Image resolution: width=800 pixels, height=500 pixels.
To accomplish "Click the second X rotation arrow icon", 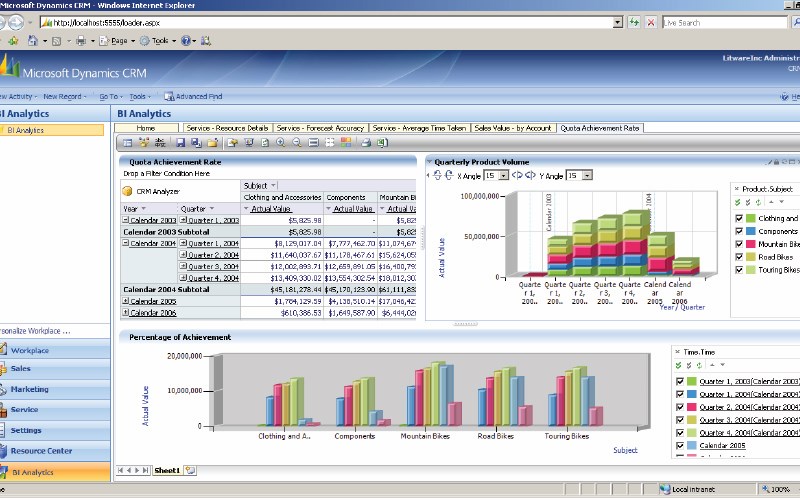I will click(x=449, y=176).
